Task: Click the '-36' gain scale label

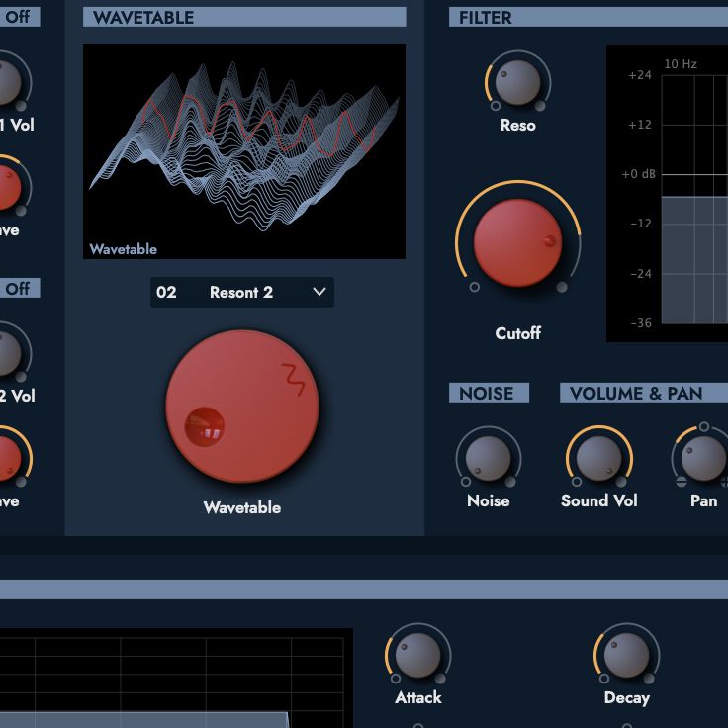Action: [641, 323]
